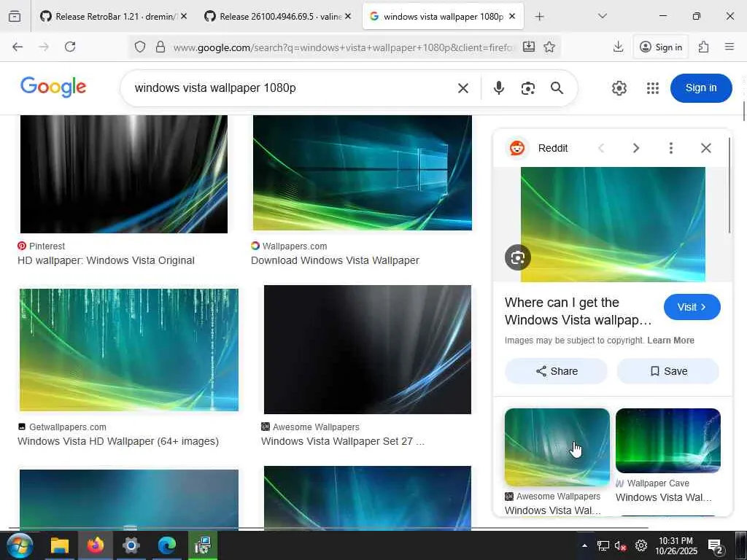Open the Google apps grid
The width and height of the screenshot is (747, 560).
tap(653, 88)
